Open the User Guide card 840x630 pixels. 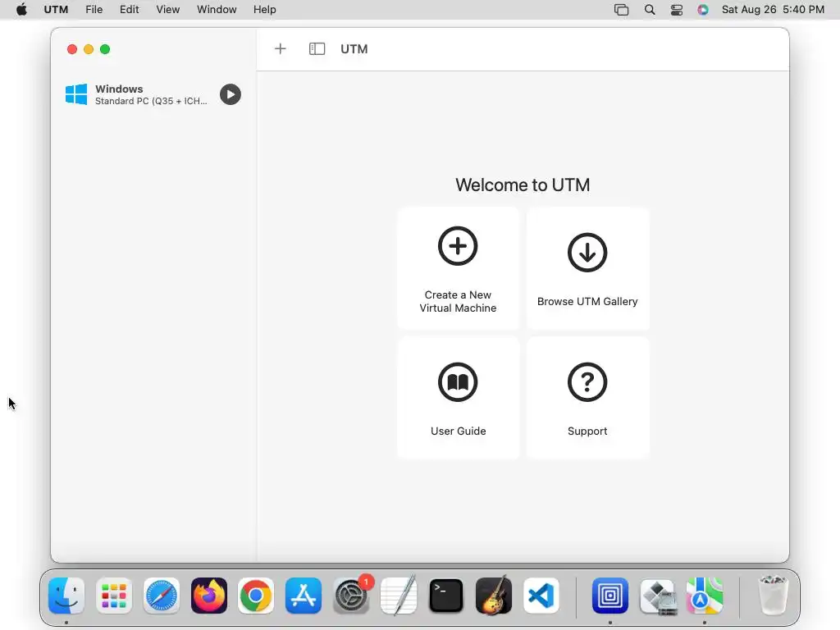tap(458, 398)
